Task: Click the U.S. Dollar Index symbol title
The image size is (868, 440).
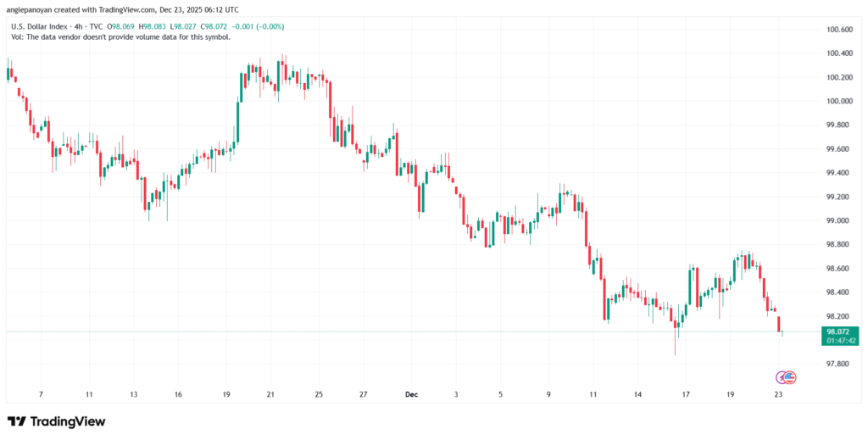Action: [x=43, y=25]
